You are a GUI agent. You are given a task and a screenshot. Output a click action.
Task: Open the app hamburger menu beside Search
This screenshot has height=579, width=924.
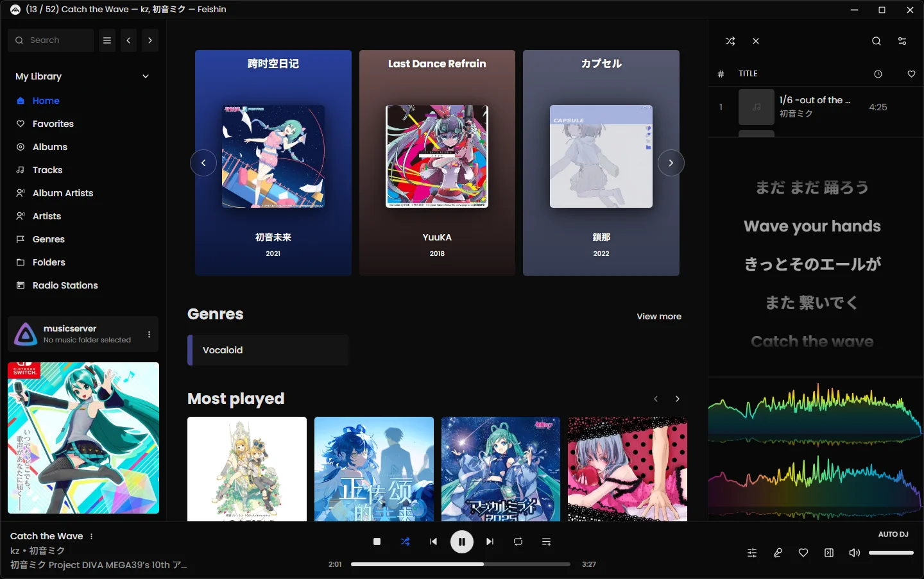(x=107, y=40)
